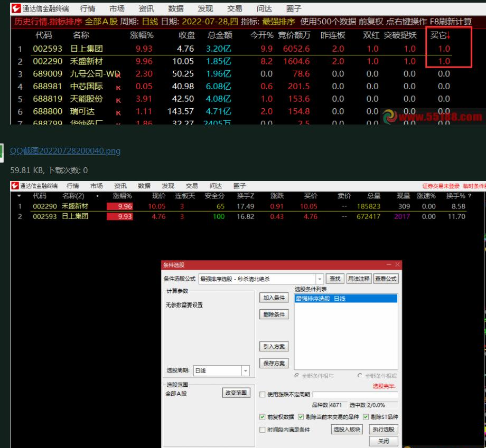This screenshot has height=448, width=486.
Task: Click stock code 688981 in the upper table
Action: point(48,87)
